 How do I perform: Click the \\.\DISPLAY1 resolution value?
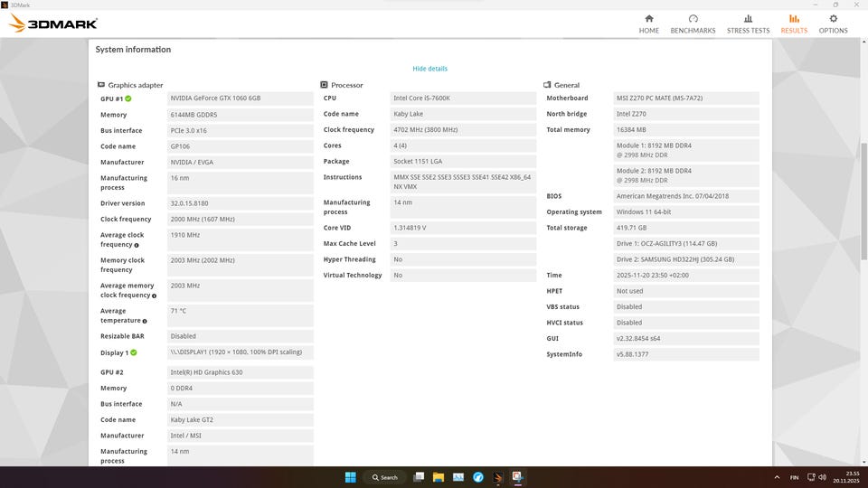point(240,352)
